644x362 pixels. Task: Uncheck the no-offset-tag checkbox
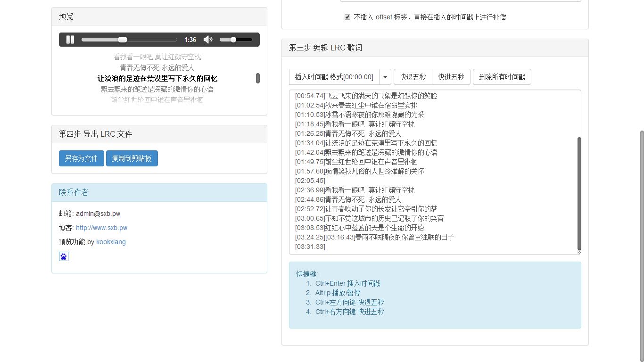[347, 17]
